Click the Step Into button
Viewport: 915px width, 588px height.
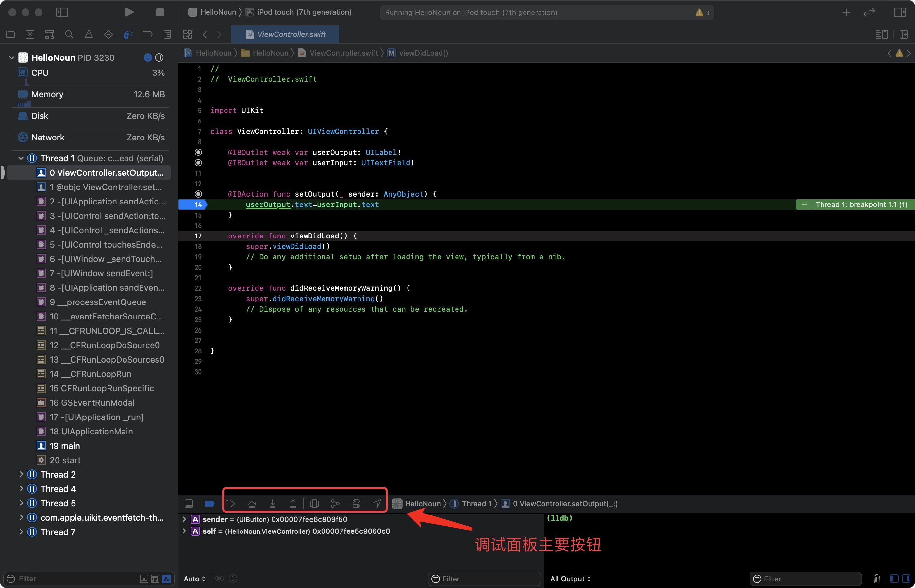coord(272,504)
